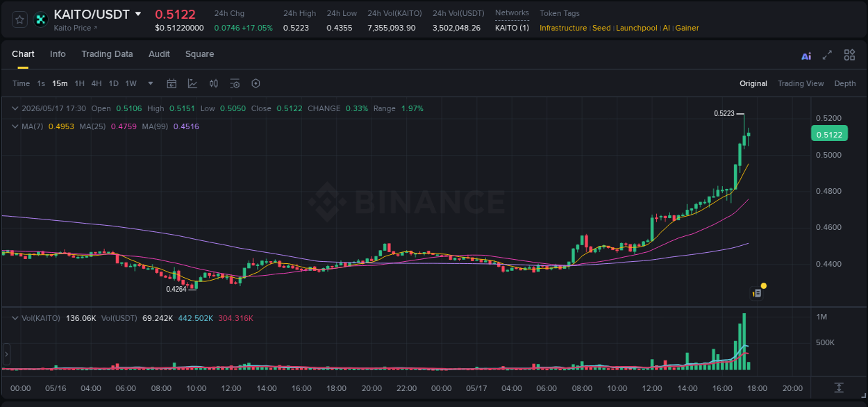This screenshot has height=407, width=868.
Task: Open the AI token tag
Action: pos(667,28)
